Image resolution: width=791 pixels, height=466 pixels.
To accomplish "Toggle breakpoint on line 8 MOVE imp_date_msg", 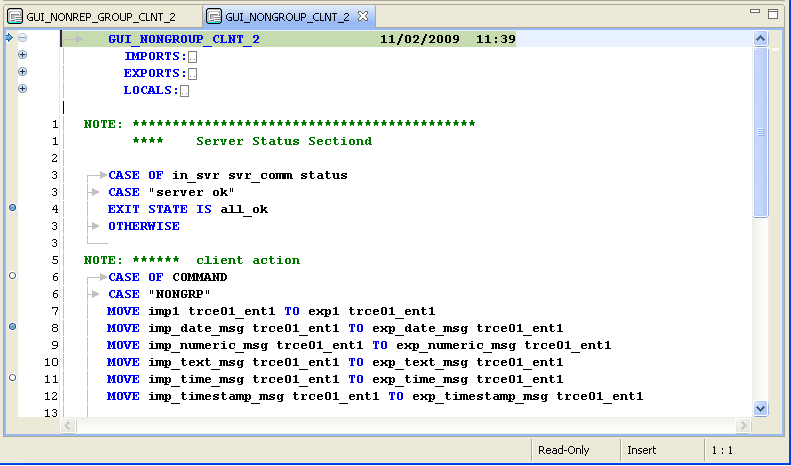I will coord(13,326).
